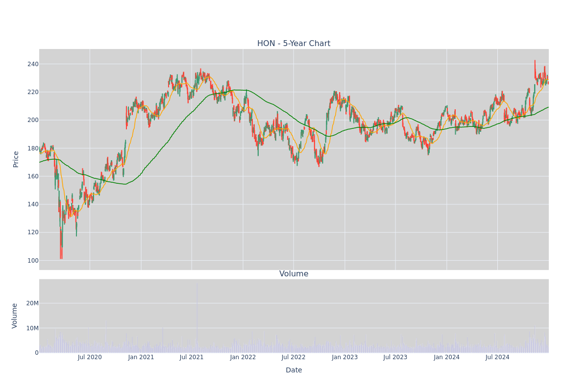
Task: Click the "Jul 2024" date tick
Action: [497, 357]
